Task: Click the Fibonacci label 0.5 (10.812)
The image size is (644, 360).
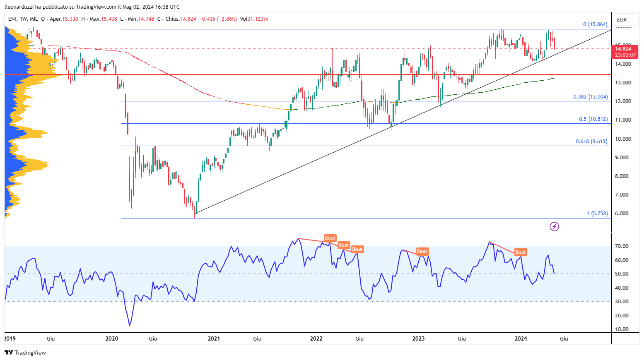Action: tap(593, 119)
